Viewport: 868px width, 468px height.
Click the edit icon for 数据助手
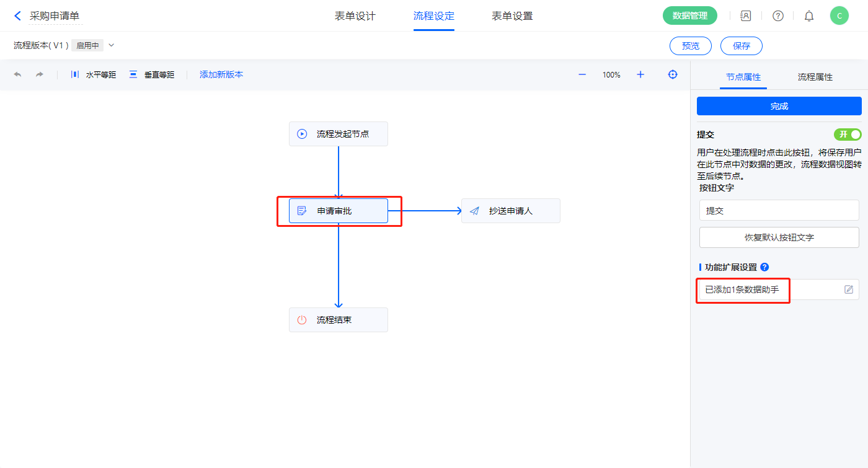(x=849, y=289)
